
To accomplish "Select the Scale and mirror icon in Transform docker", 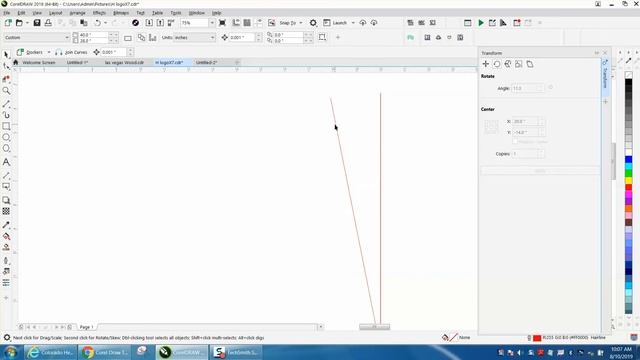I will (508, 64).
